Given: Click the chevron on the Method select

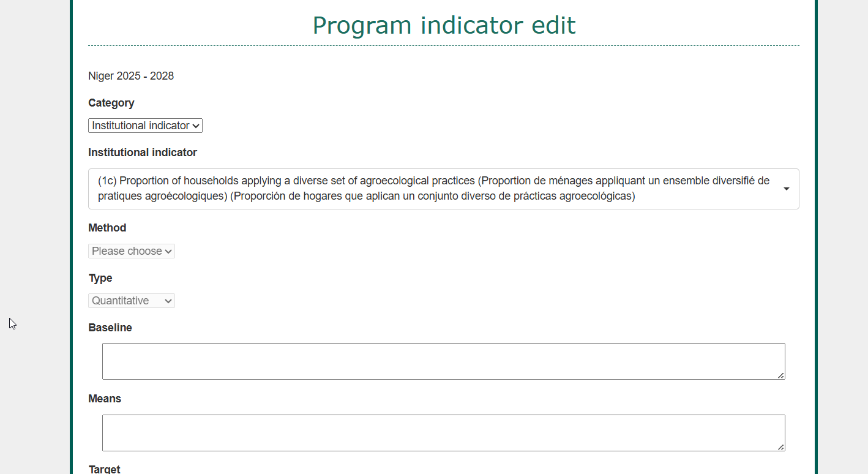Looking at the screenshot, I should tap(168, 251).
